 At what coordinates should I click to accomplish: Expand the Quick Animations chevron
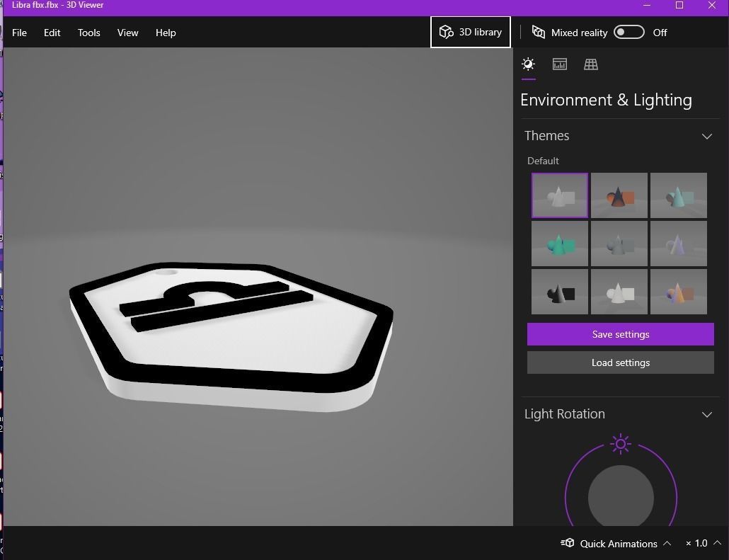[667, 543]
